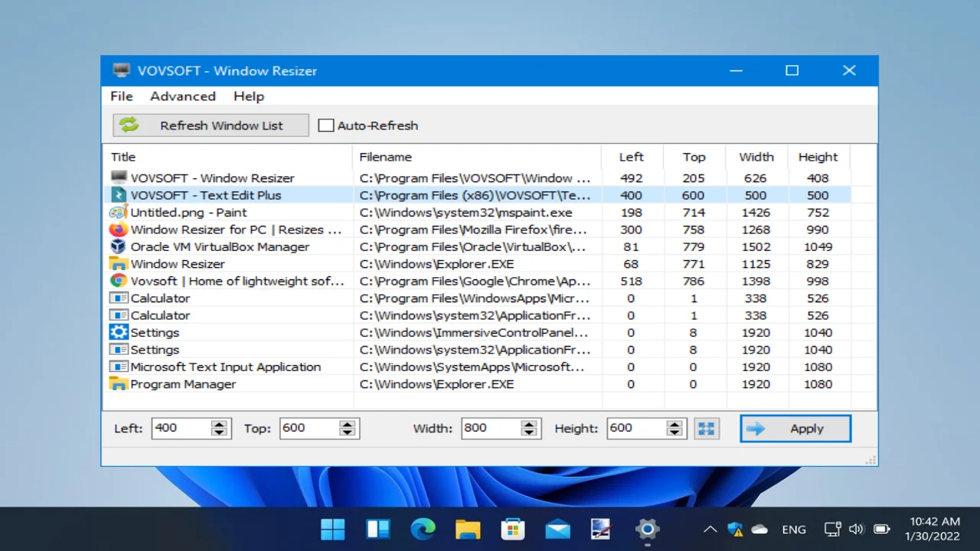Click the Paint icon in Untitled.png row
This screenshot has width=980, height=551.
118,212
